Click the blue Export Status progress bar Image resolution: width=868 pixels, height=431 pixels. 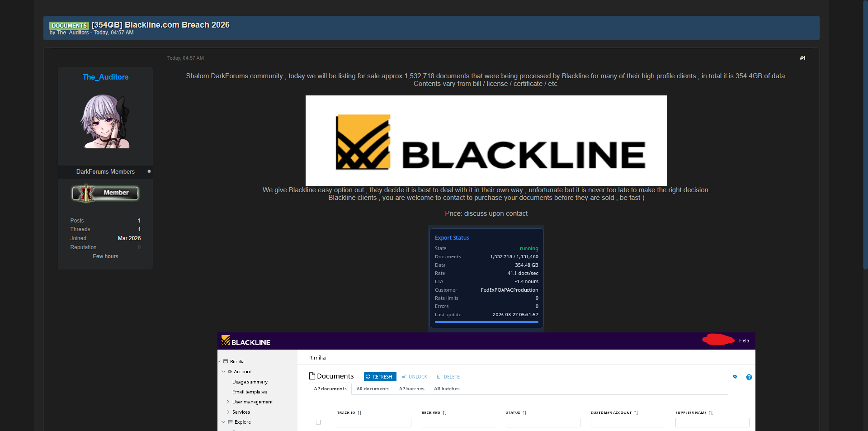pyautogui.click(x=486, y=322)
